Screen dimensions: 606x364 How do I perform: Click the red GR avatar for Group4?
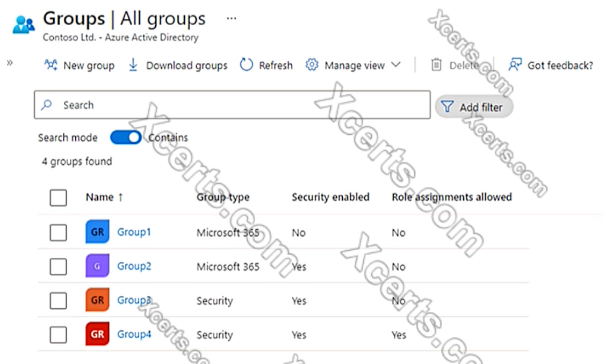pos(97,334)
